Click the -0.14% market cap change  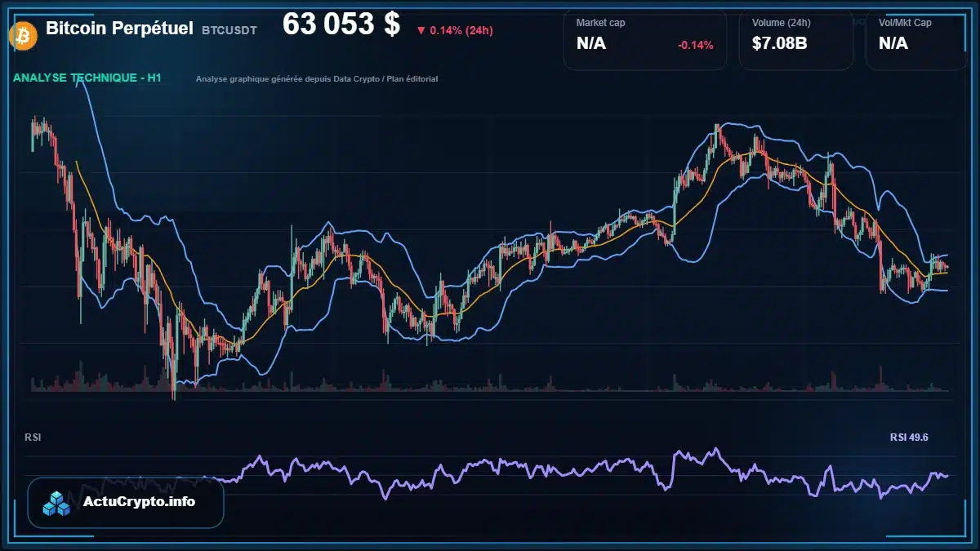tap(695, 45)
